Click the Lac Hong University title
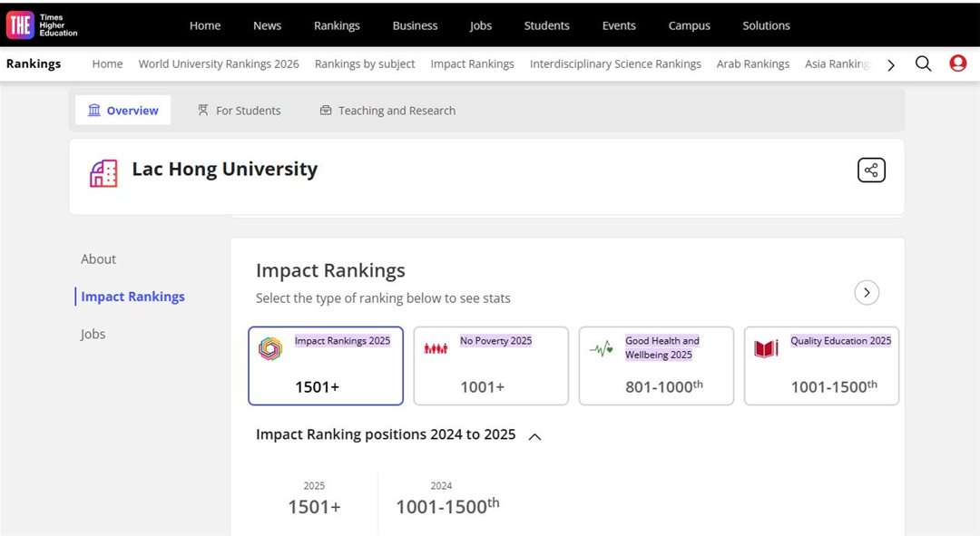The height and width of the screenshot is (536, 980). pos(224,170)
